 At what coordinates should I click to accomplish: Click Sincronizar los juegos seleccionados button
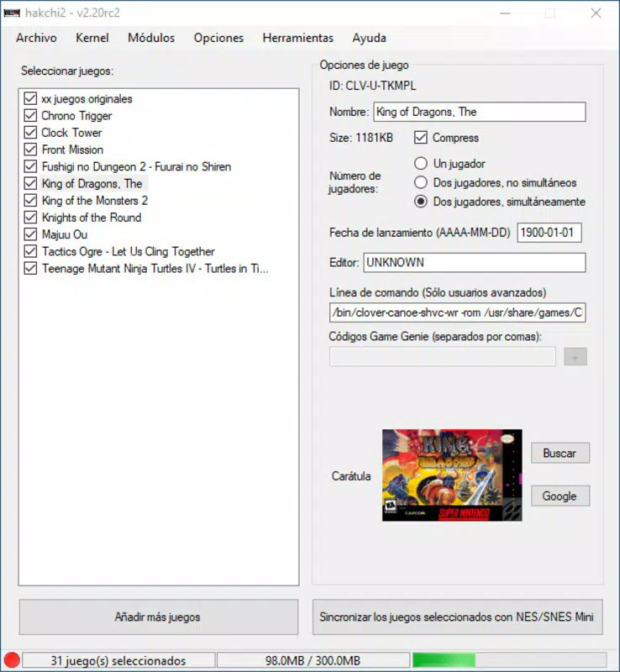click(458, 617)
